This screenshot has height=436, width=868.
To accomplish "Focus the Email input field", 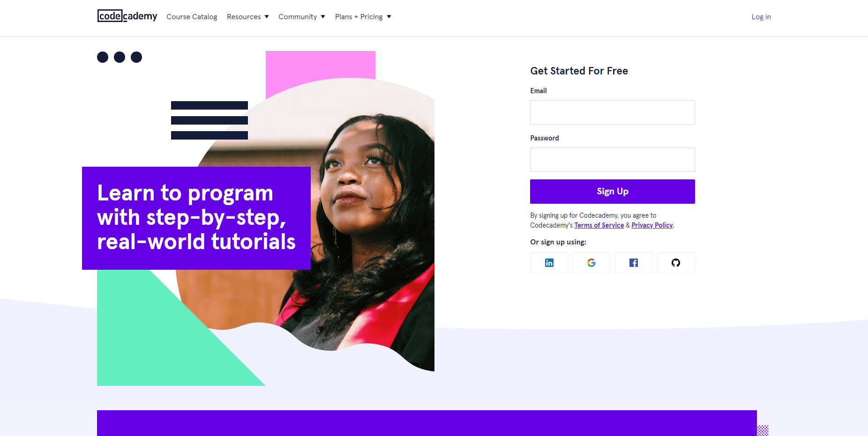I will [612, 112].
